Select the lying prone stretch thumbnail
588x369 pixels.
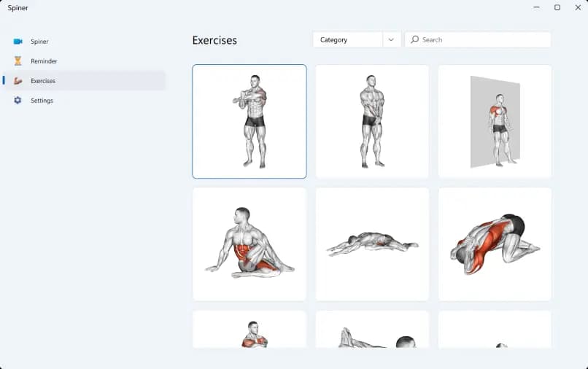click(x=372, y=244)
